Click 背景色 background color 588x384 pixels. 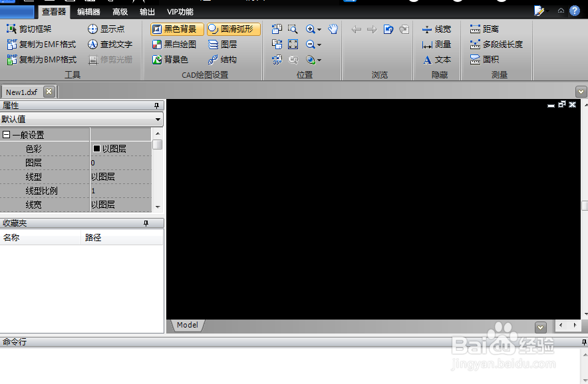[170, 60]
